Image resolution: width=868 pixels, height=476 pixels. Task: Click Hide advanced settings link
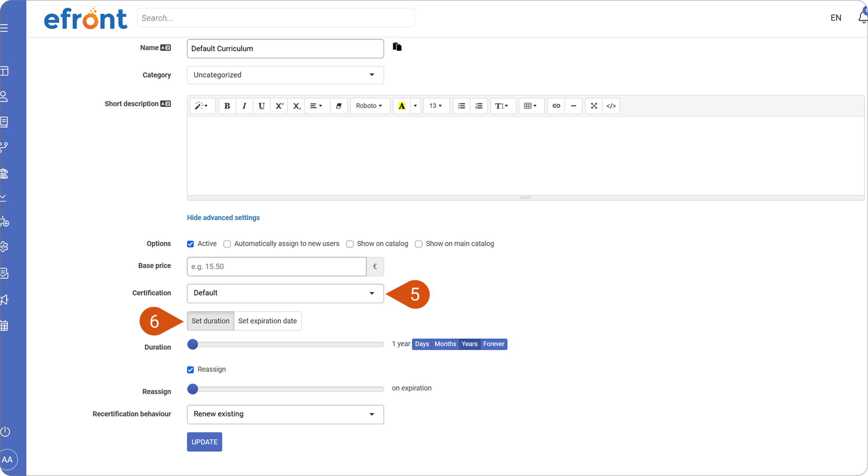[x=223, y=218]
